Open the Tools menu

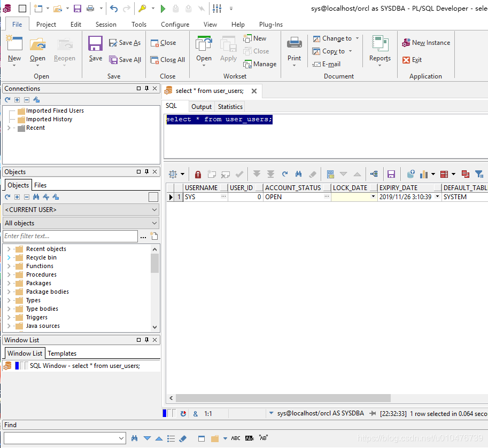(x=139, y=25)
